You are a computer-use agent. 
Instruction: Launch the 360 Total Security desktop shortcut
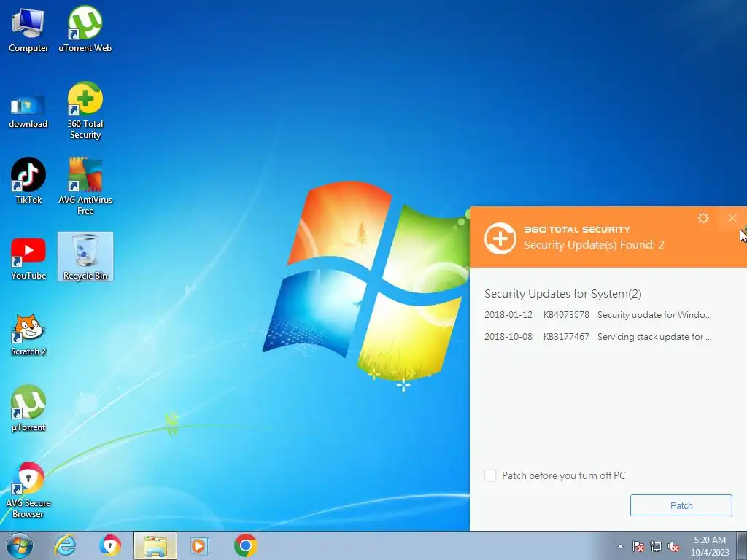[85, 111]
